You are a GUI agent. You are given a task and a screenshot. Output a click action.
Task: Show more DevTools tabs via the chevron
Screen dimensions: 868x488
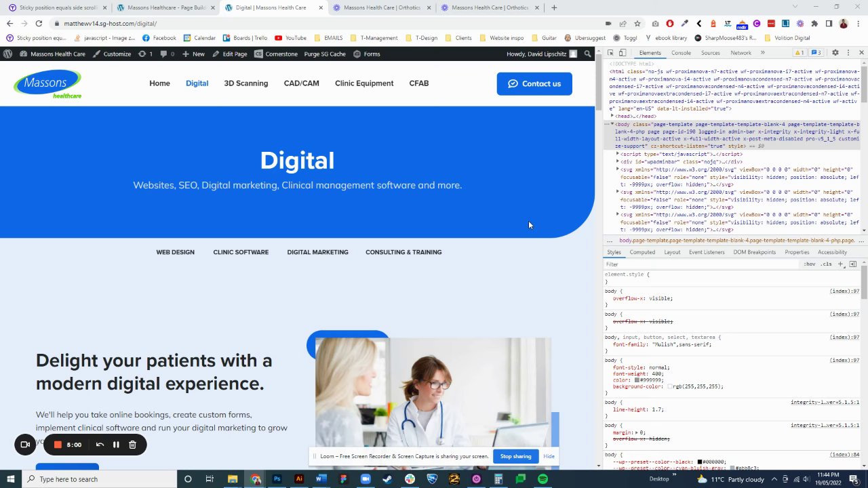point(762,53)
